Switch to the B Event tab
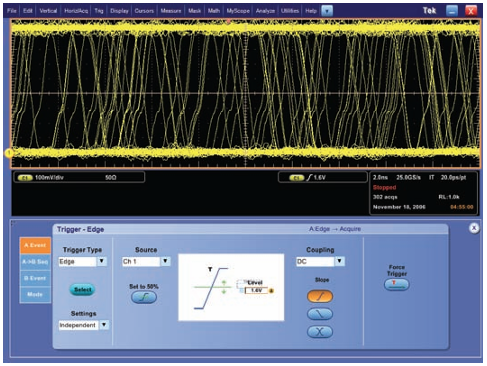Screen dimensions: 487x366 point(35,278)
